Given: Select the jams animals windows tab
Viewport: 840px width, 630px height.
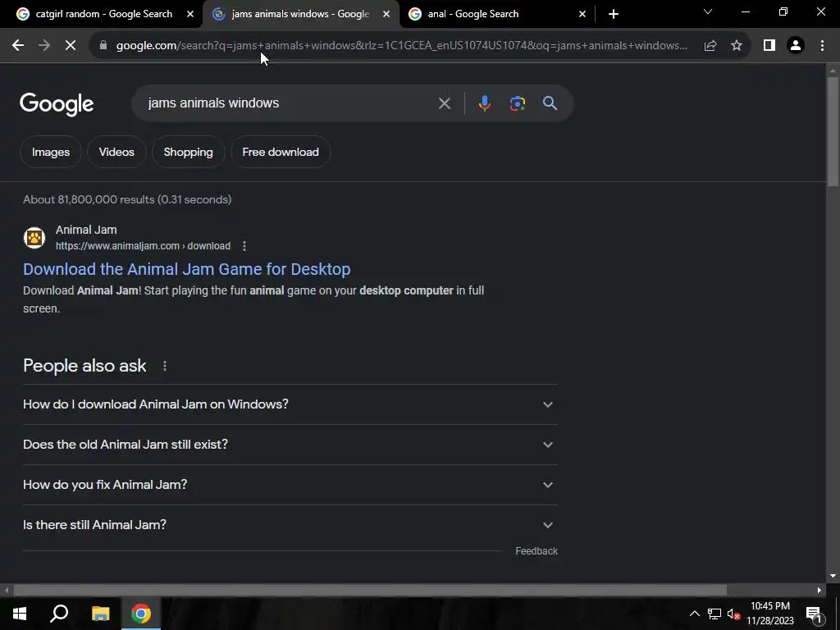Looking at the screenshot, I should click(300, 14).
